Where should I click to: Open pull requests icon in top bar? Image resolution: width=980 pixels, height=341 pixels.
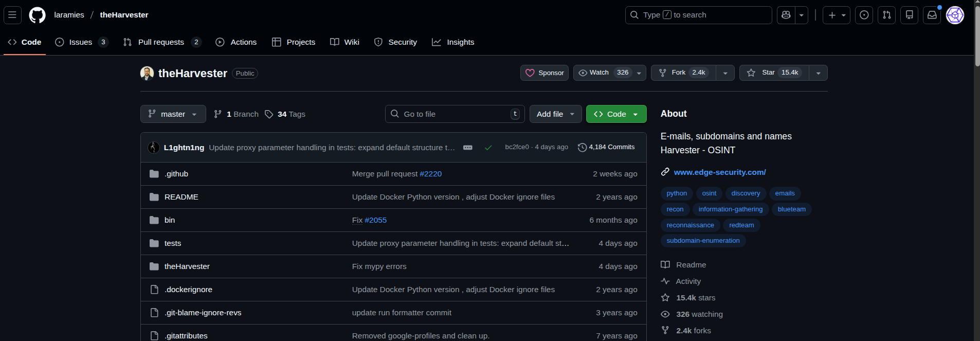(887, 15)
